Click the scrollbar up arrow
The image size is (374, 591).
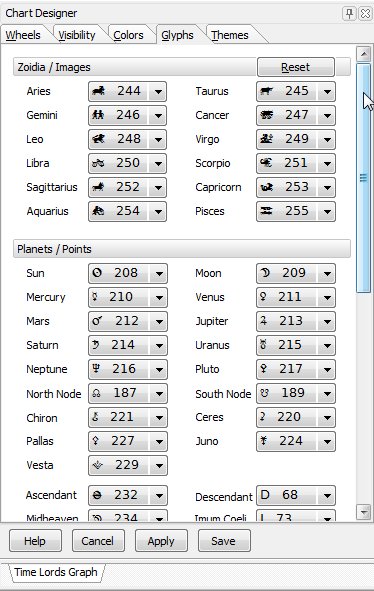(364, 55)
